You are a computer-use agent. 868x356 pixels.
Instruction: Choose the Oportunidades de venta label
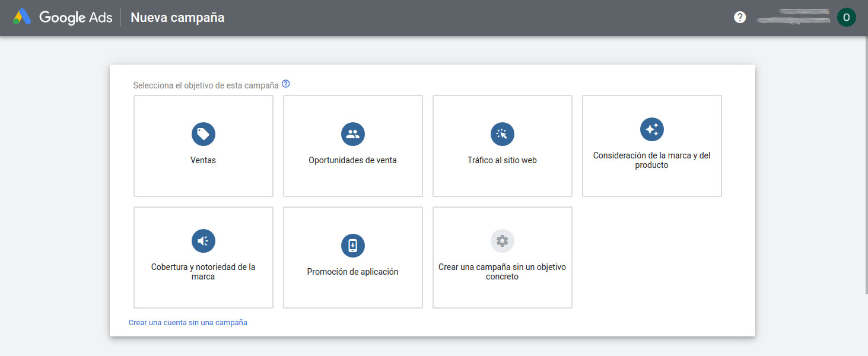pos(353,160)
